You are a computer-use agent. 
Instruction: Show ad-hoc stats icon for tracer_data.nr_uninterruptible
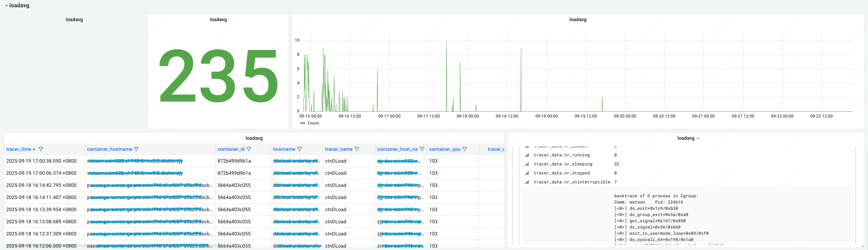tap(527, 182)
